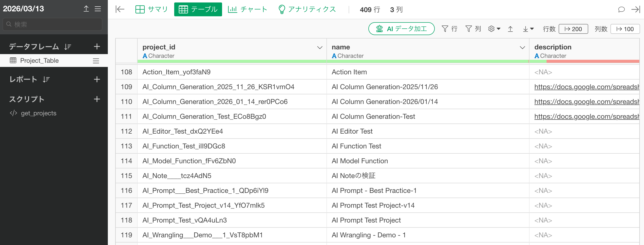644x245 pixels.
Task: Add a new data frame
Action: pos(97,46)
